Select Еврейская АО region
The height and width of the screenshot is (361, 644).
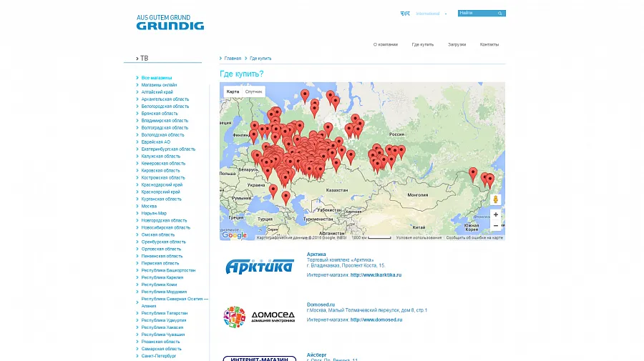[156, 142]
